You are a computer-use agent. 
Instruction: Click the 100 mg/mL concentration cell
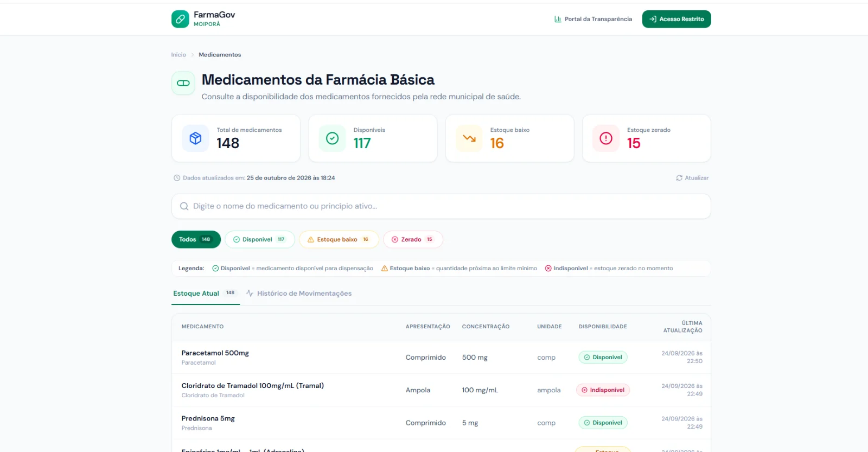point(480,390)
